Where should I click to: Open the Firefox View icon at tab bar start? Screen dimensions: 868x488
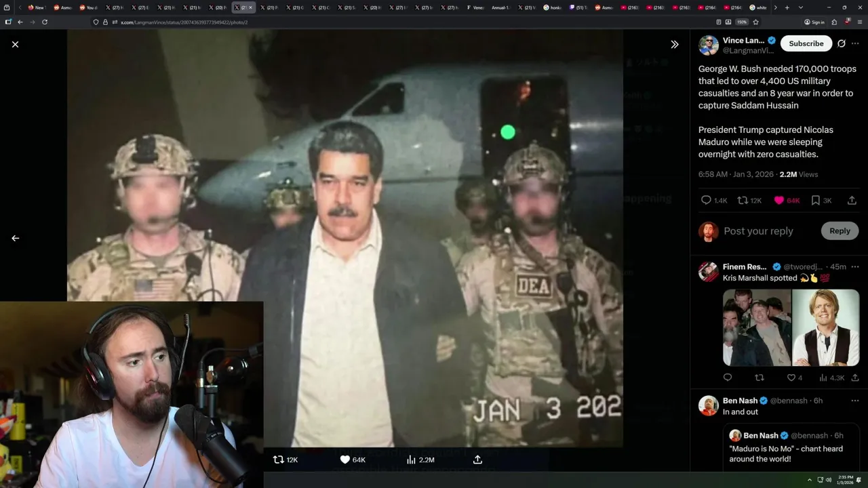click(x=8, y=7)
